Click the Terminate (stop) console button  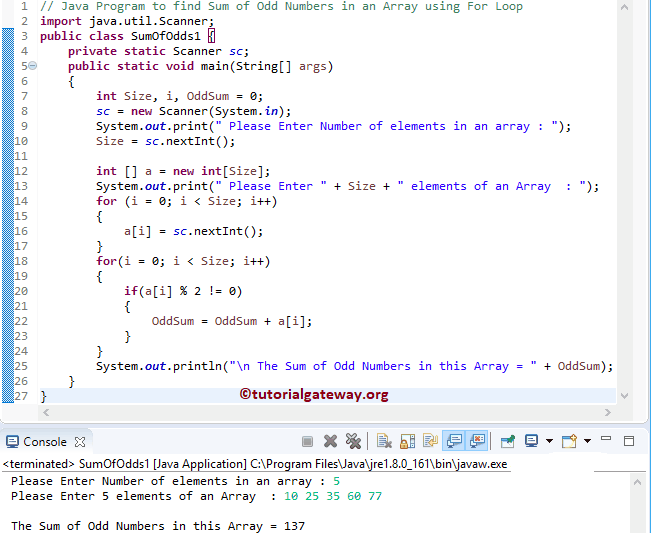point(307,441)
